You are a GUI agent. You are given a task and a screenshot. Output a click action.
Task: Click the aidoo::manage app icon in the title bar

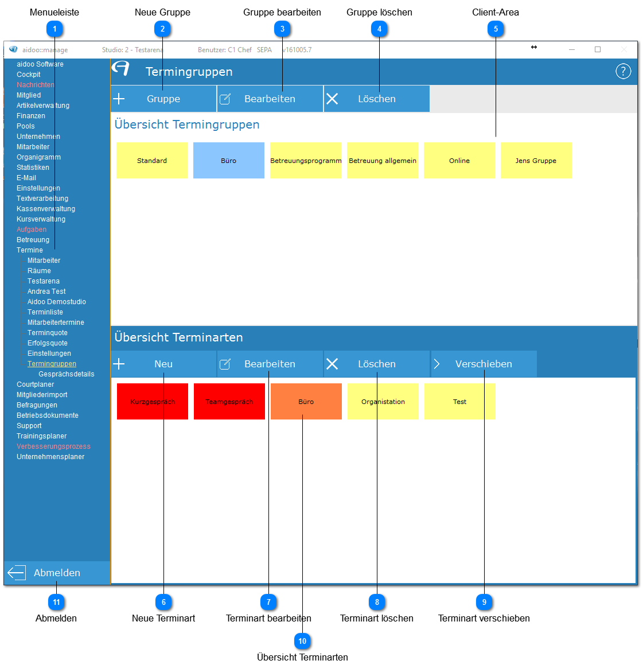click(13, 49)
